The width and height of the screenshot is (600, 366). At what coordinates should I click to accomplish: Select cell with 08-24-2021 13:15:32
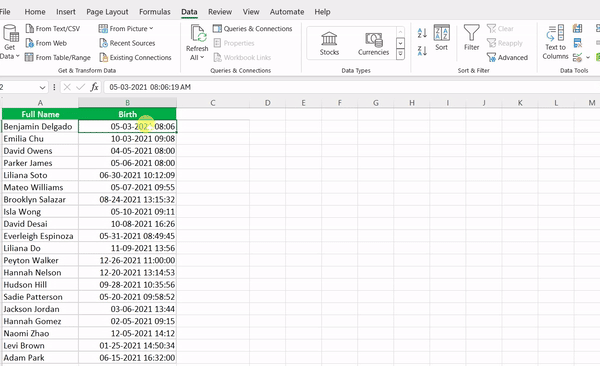(127, 199)
